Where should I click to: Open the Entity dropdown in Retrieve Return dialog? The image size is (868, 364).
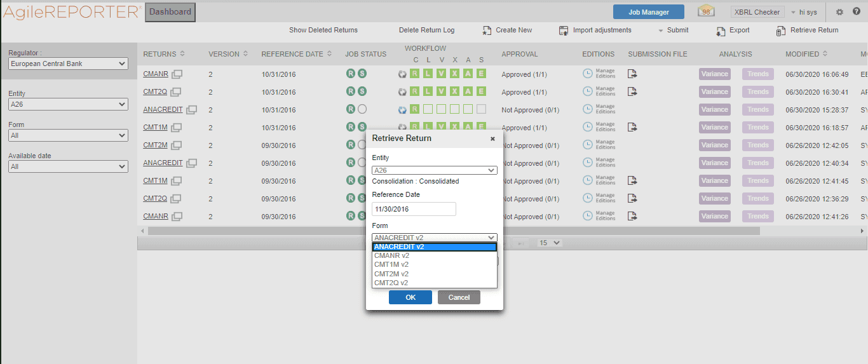435,170
